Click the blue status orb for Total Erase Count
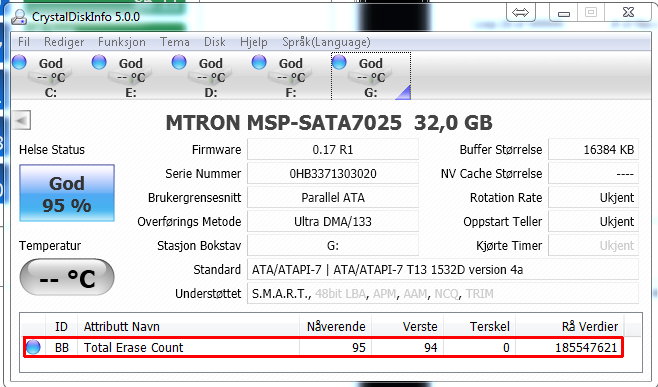 coord(33,347)
